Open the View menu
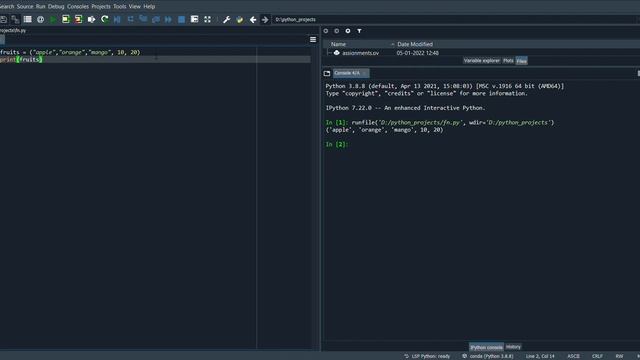 click(x=135, y=7)
